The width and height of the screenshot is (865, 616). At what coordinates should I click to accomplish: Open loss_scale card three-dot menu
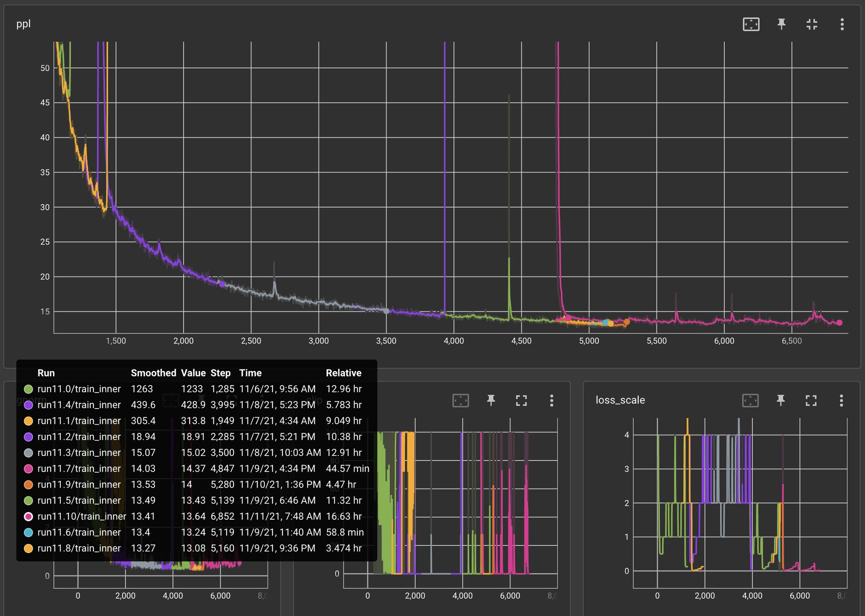[841, 400]
